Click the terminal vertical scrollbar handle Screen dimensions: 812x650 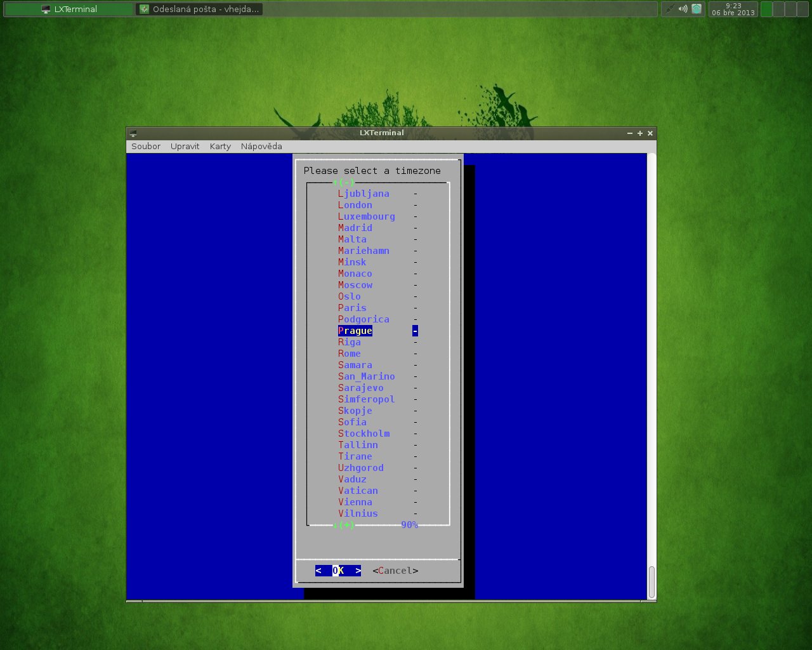coord(651,581)
